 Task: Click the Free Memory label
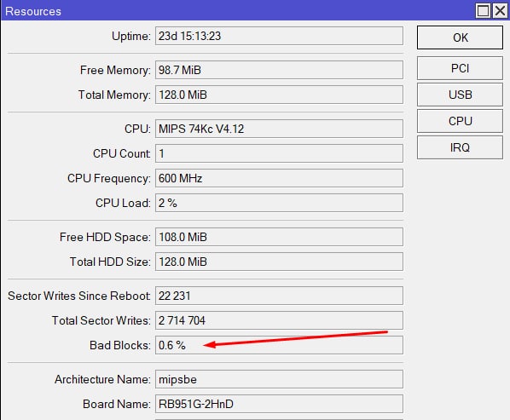coord(115,70)
